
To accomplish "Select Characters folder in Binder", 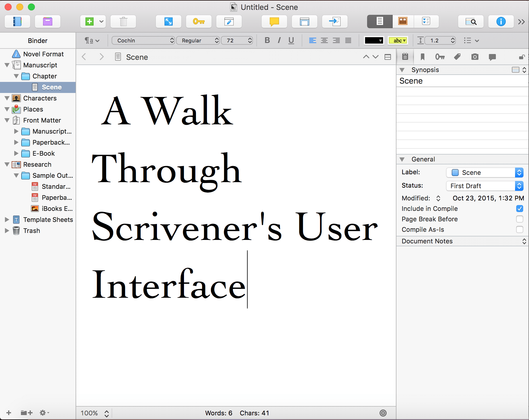I will [x=38, y=98].
